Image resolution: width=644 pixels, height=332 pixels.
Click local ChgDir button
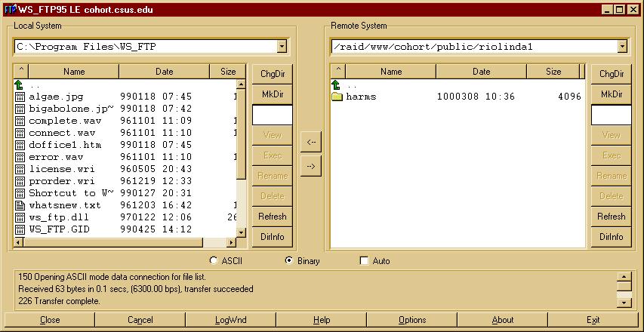(273, 74)
